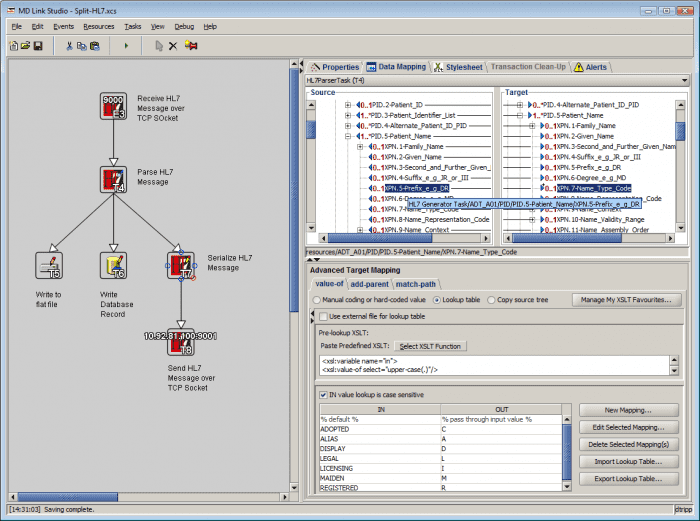This screenshot has width=700, height=521.
Task: Select the Parse HL7 Message T4 node
Action: (x=113, y=179)
